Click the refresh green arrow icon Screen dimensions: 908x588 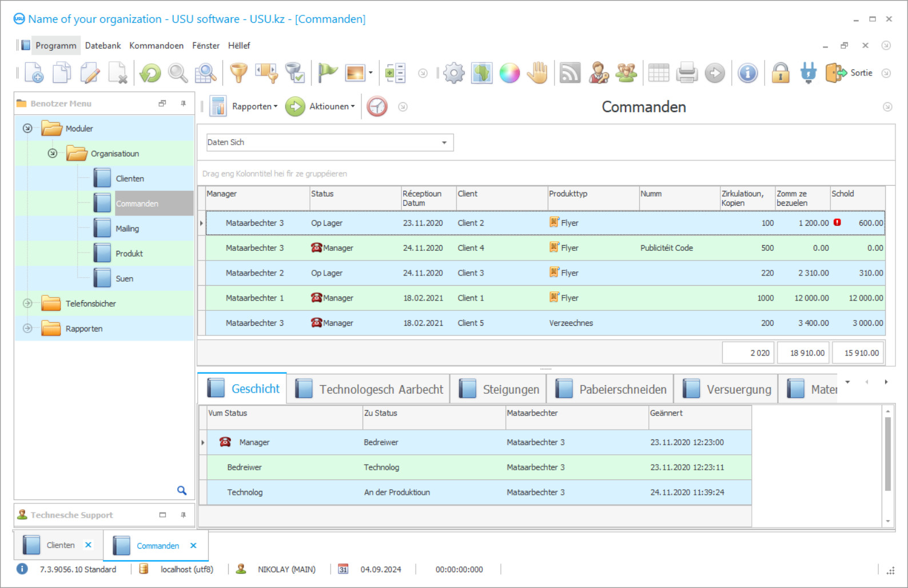click(x=150, y=73)
